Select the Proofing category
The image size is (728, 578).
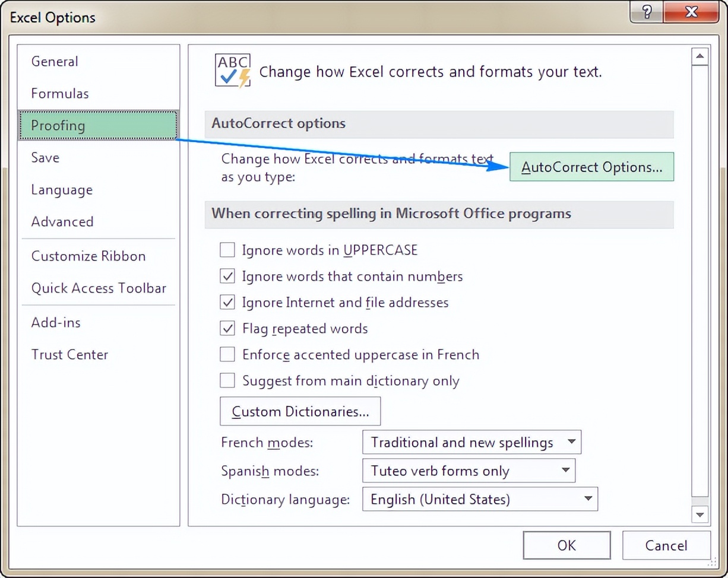pos(99,125)
